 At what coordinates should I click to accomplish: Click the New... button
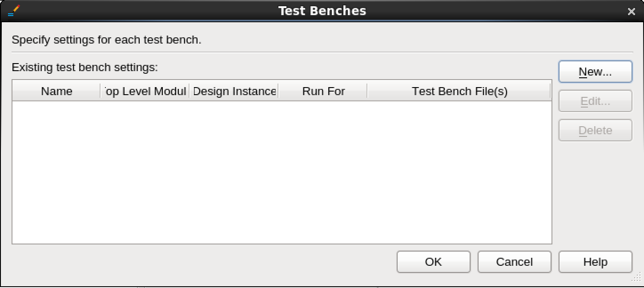[595, 72]
